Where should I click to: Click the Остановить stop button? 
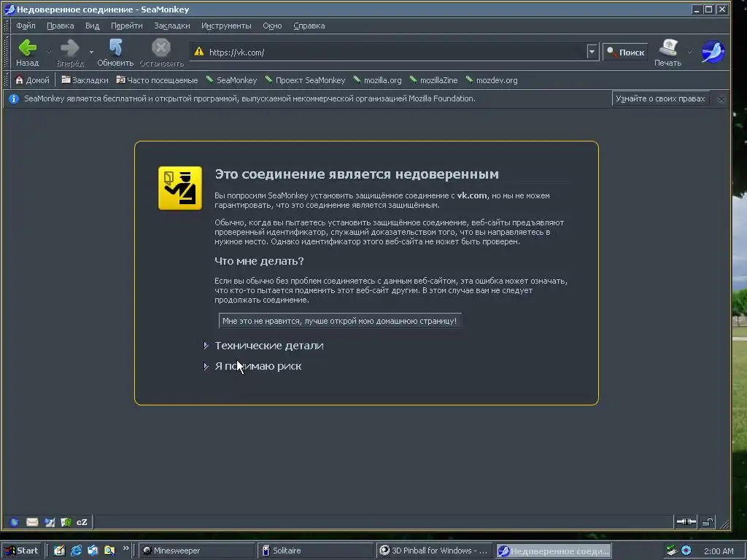pos(161,52)
